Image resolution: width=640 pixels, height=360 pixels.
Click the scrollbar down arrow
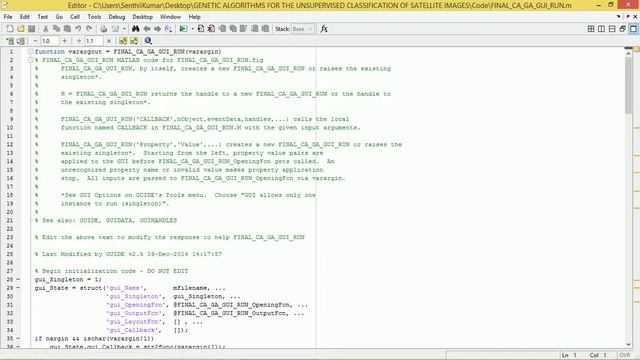pos(628,344)
